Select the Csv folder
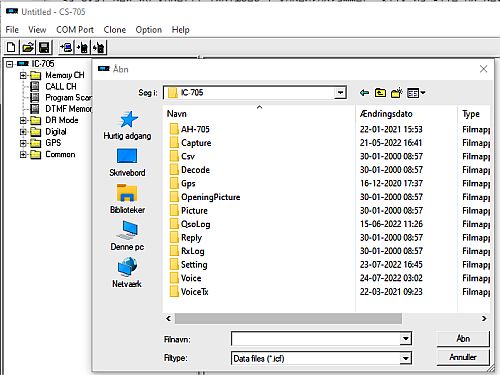500x375 pixels. (x=182, y=156)
